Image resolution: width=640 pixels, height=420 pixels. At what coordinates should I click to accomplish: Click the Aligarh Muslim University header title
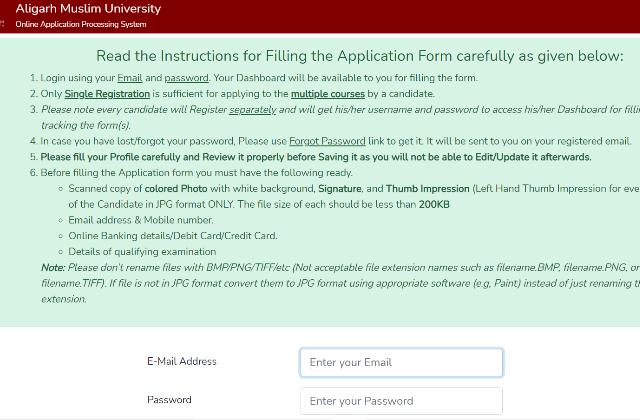pyautogui.click(x=88, y=9)
